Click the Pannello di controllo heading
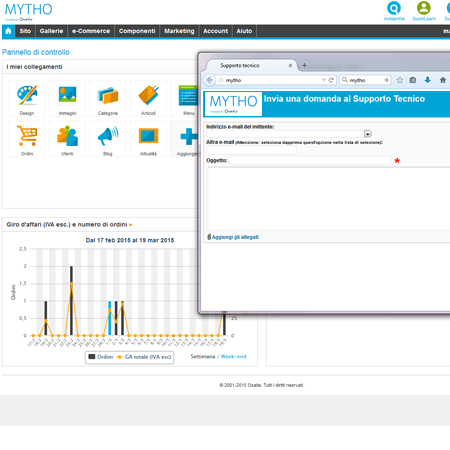450x450 pixels. pyautogui.click(x=36, y=52)
